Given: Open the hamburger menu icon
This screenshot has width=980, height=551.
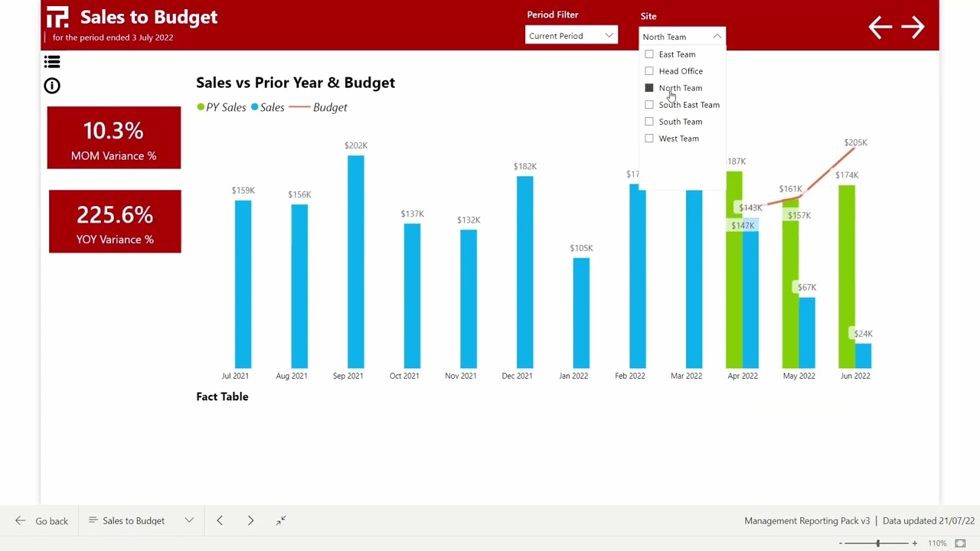Looking at the screenshot, I should (52, 62).
